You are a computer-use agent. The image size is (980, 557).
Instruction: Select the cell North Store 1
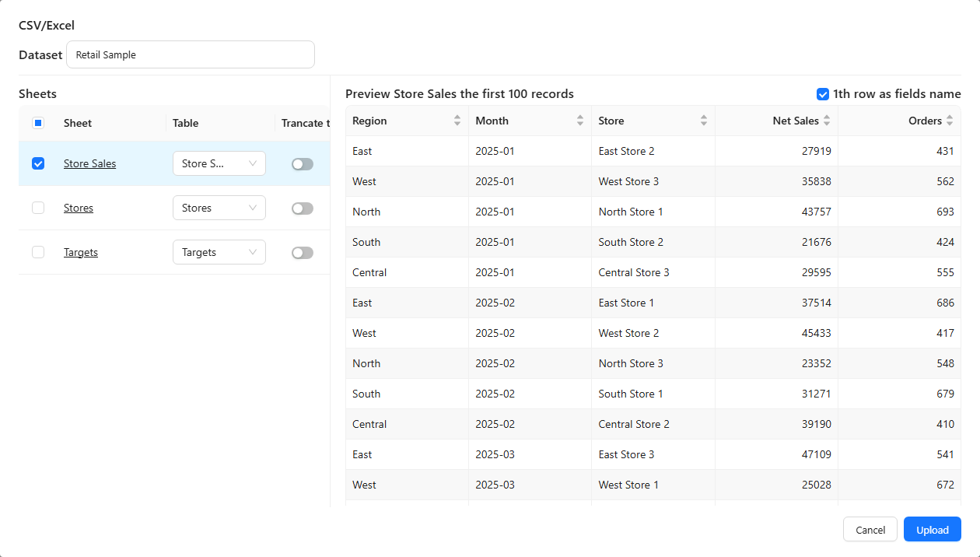point(653,212)
